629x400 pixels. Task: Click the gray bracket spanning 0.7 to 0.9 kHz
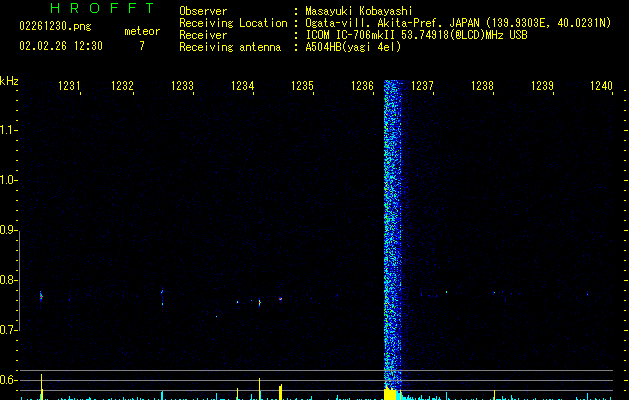[x=19, y=280]
